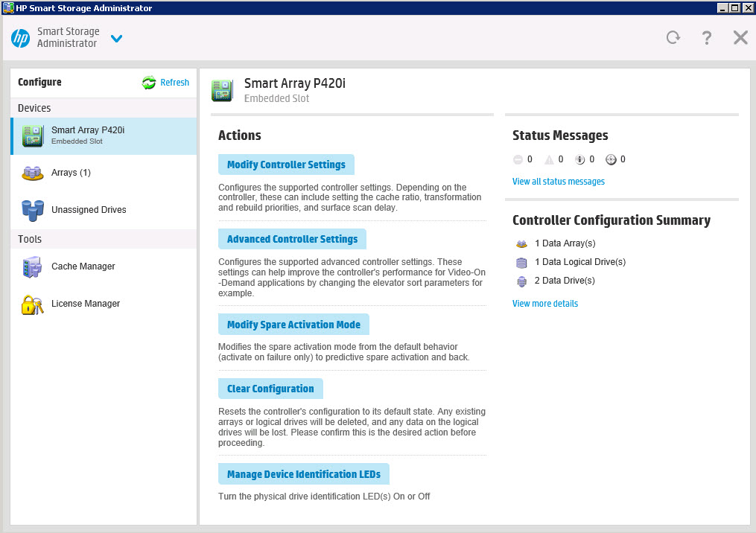Click the controller board icon beside the Smart Array P420i title
The width and height of the screenshot is (756, 533).
222,90
